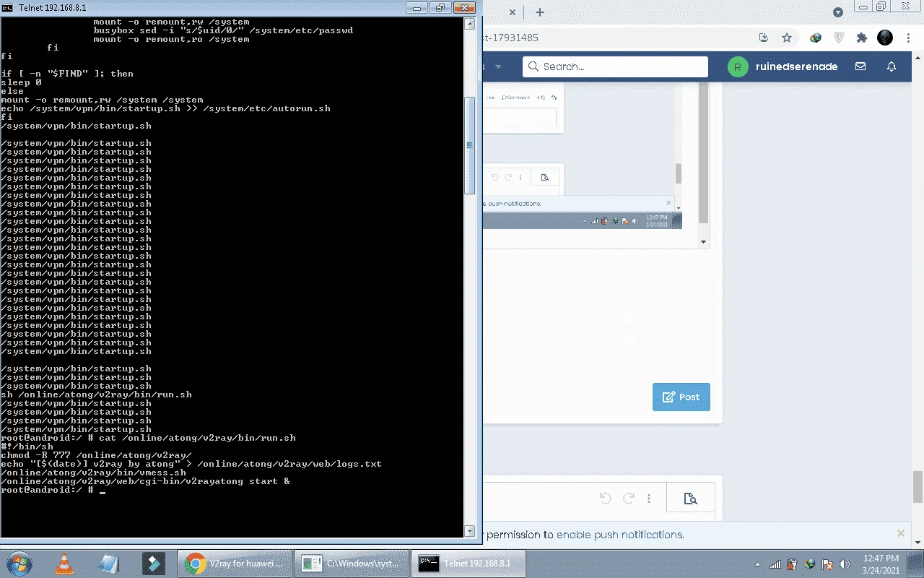Open Chrome tab search dropdown
This screenshot has height=578, width=924.
point(838,12)
